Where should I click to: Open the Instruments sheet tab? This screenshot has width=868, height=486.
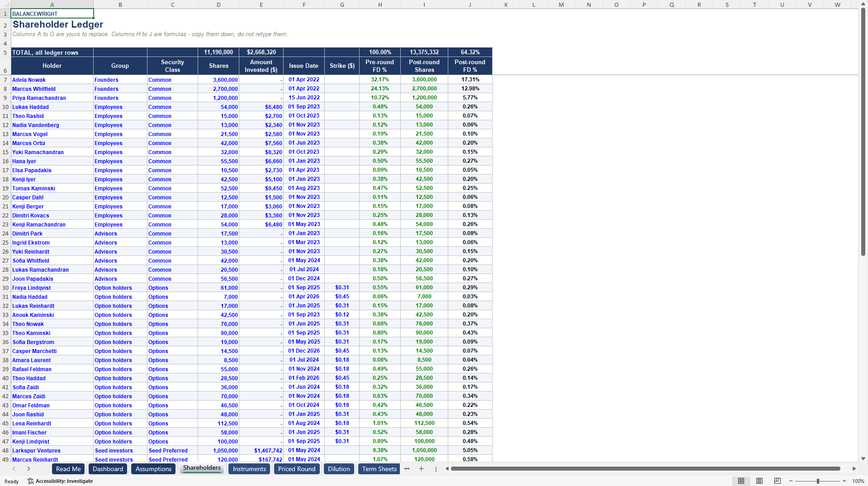[x=249, y=469]
